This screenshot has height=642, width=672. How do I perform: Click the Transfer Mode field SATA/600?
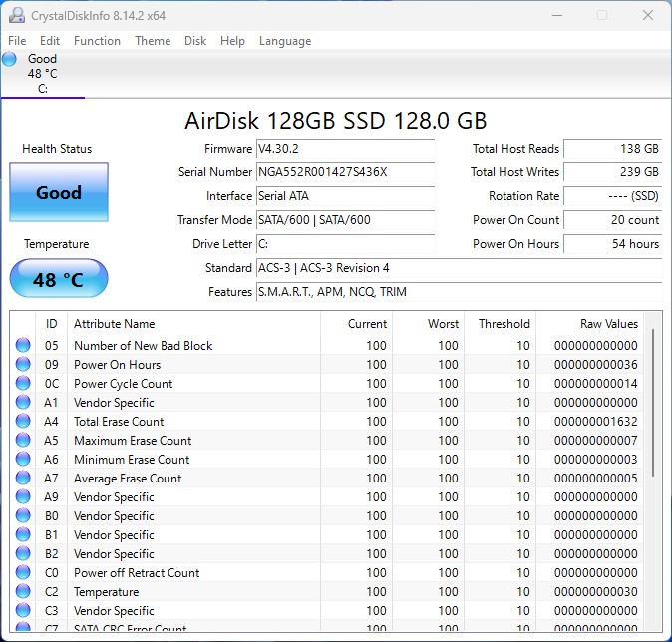[x=345, y=220]
